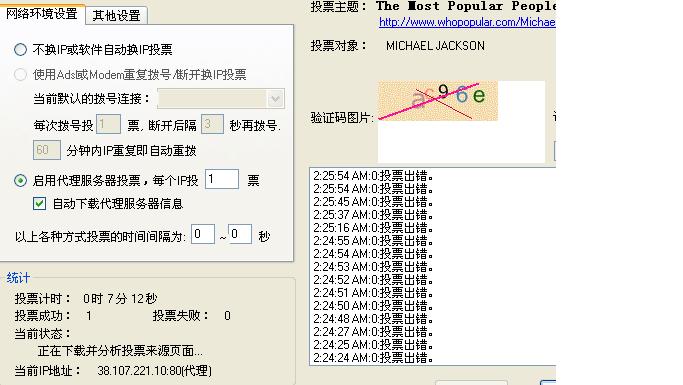
Task: Select log entry 2:24:53 AM:0:投票出错
Action: pos(373,267)
